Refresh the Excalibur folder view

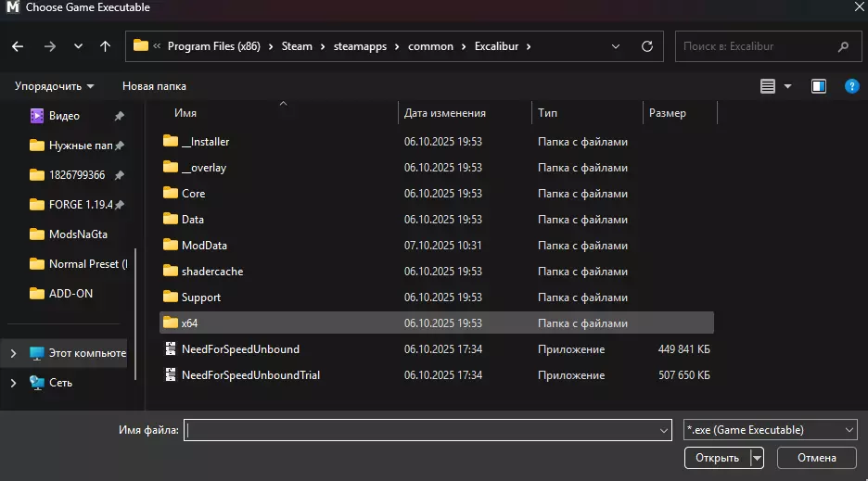point(648,46)
